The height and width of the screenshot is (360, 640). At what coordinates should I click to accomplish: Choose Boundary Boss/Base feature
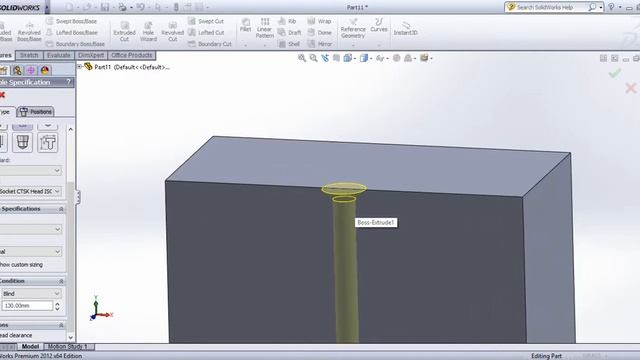pyautogui.click(x=76, y=44)
